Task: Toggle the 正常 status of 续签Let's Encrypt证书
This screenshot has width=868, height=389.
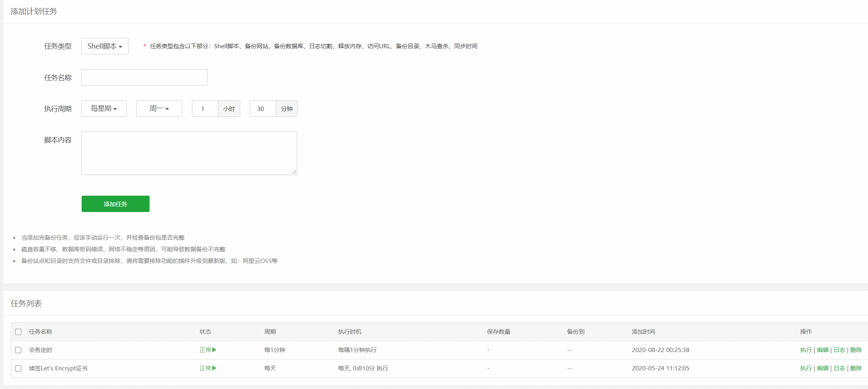Action: (208, 368)
